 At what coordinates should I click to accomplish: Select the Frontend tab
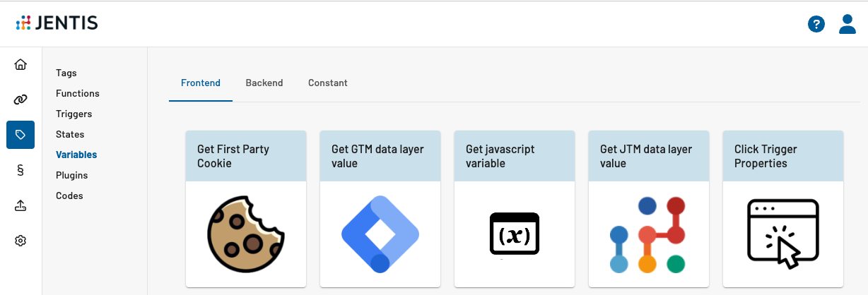click(201, 83)
